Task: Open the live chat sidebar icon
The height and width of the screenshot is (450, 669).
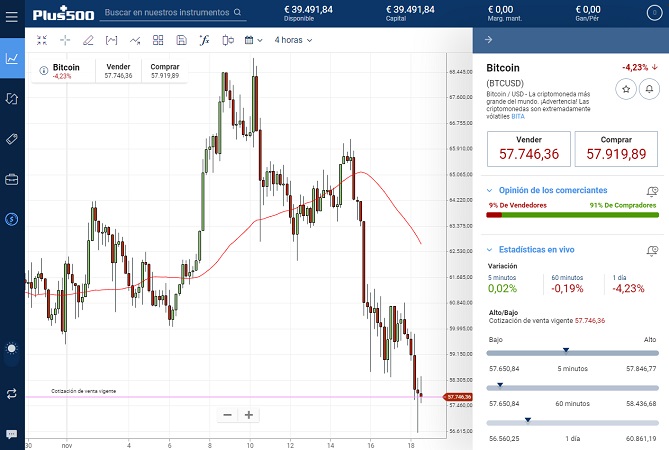Action: click(x=12, y=434)
